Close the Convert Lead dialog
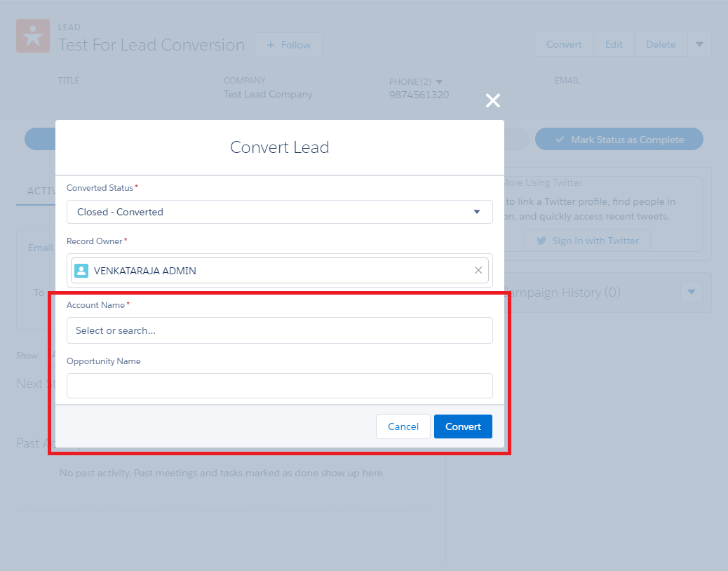The width and height of the screenshot is (728, 571). 493,100
